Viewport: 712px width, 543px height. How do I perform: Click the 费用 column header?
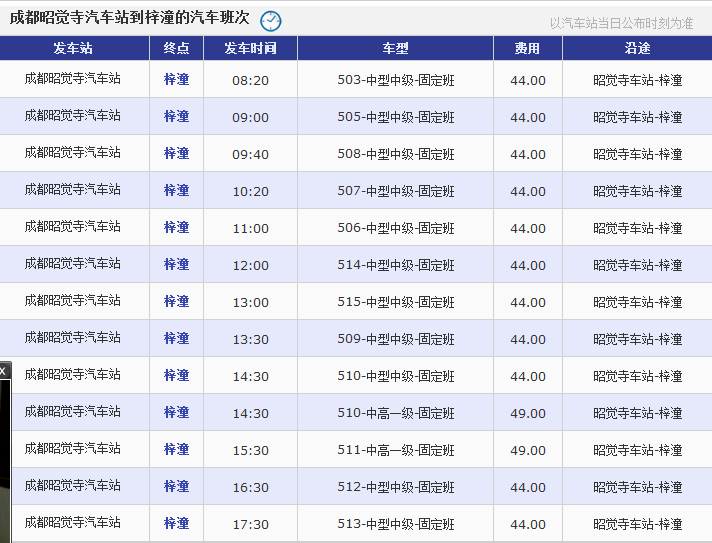click(x=528, y=48)
